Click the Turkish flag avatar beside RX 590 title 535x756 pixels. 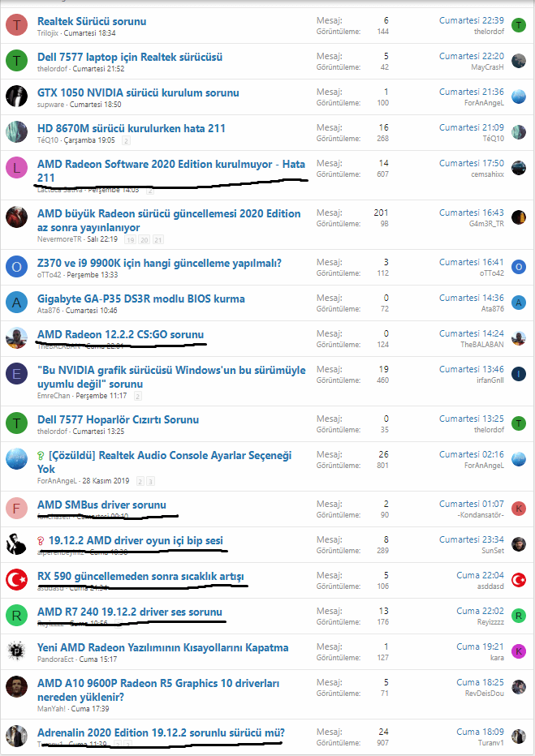coord(16,579)
